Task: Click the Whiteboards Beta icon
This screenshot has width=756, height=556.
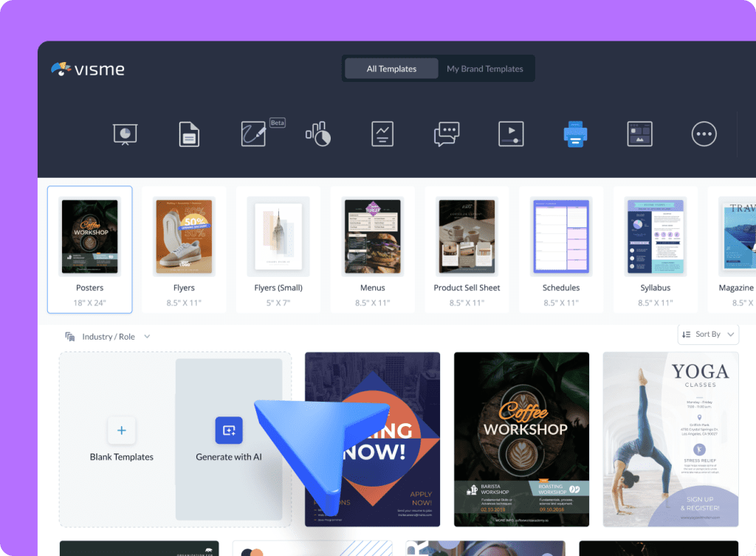Action: [253, 134]
